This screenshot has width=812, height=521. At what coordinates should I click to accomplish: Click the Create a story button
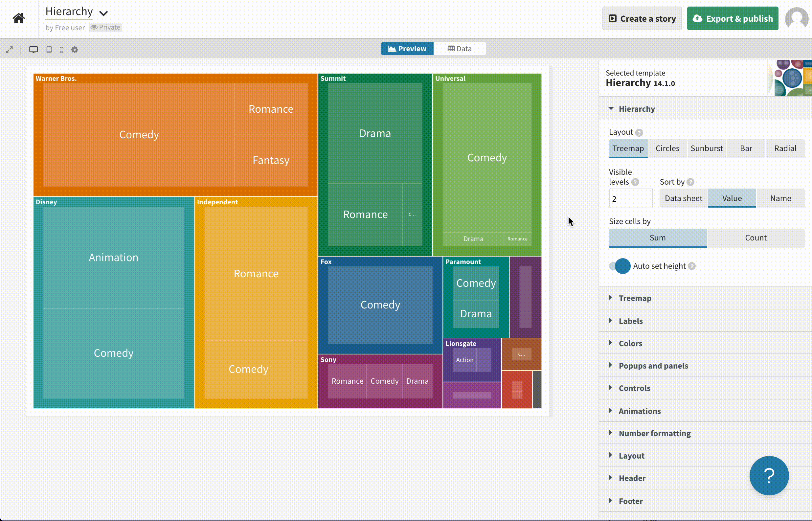[642, 18]
